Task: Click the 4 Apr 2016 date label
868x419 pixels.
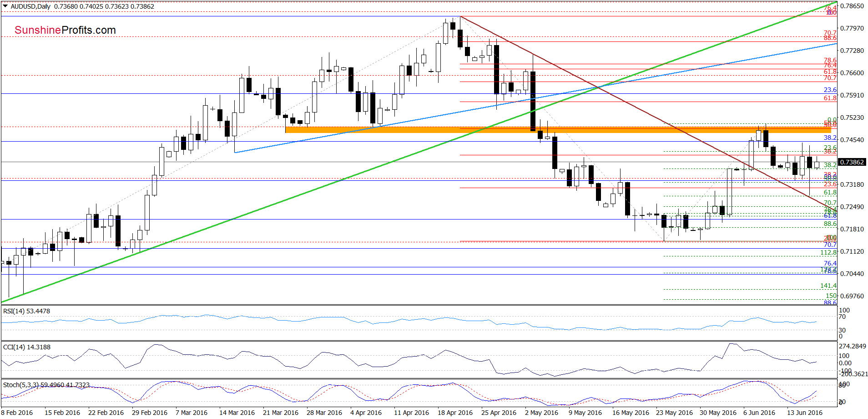Action: (x=366, y=413)
